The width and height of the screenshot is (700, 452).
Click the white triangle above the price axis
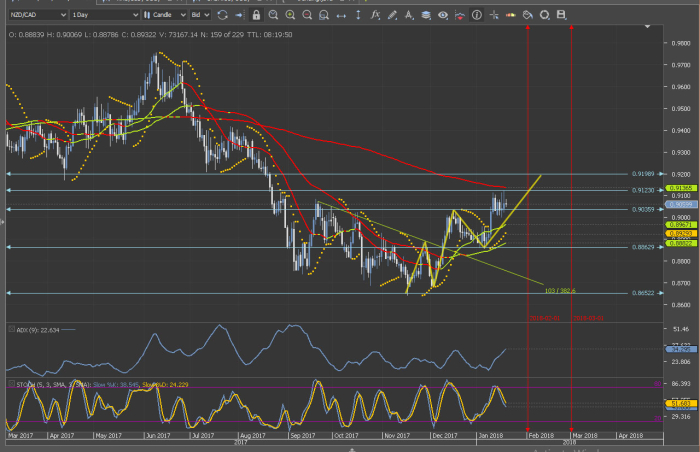click(x=647, y=27)
